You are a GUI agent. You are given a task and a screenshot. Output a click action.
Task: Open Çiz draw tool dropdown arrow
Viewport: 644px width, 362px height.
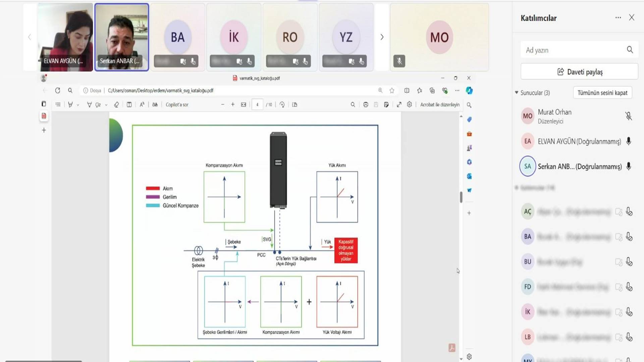coord(106,105)
